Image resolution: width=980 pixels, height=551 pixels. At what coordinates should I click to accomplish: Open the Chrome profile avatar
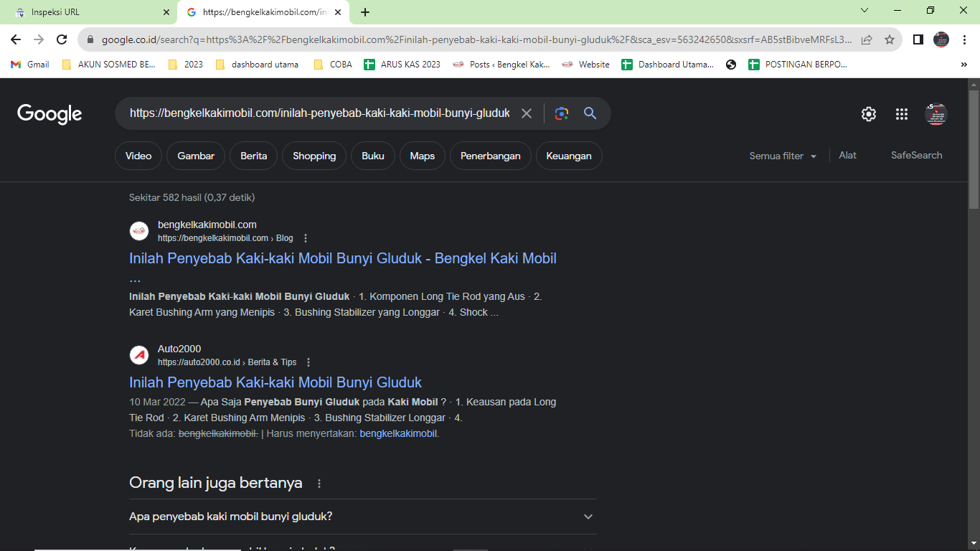coord(941,40)
